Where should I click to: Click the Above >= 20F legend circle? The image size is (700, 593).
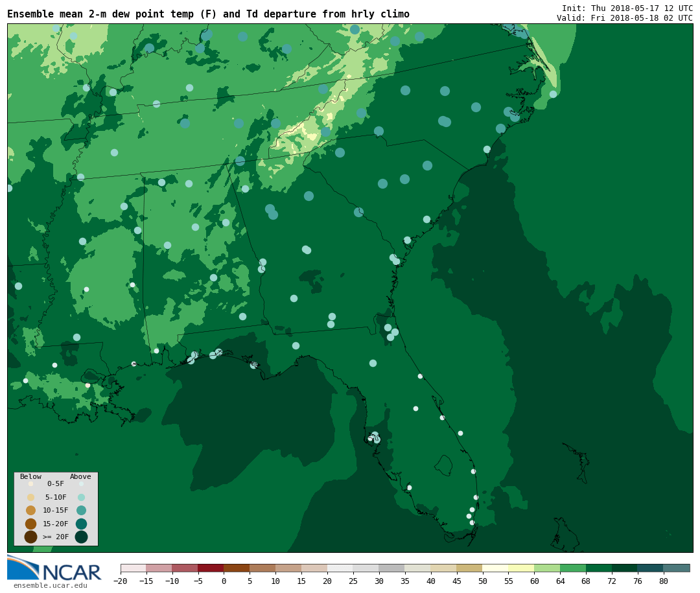tap(81, 537)
